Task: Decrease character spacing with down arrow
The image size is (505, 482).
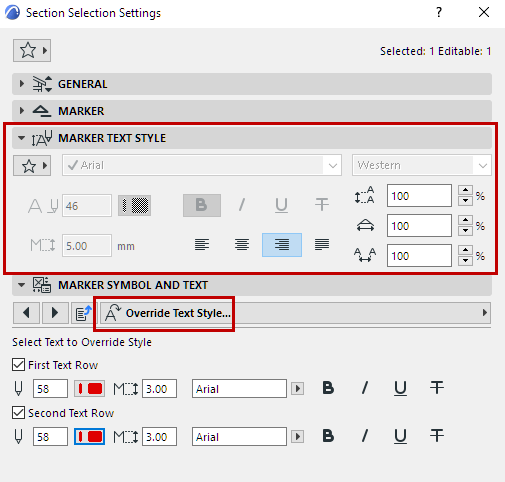Action: point(465,261)
